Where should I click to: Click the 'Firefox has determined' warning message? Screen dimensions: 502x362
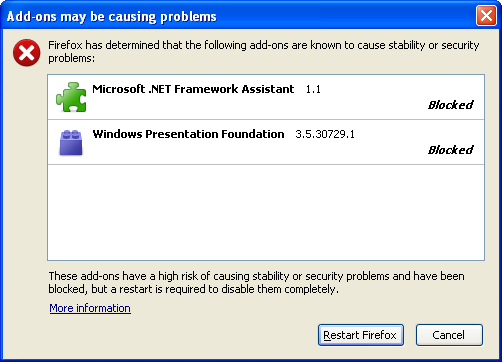click(264, 51)
